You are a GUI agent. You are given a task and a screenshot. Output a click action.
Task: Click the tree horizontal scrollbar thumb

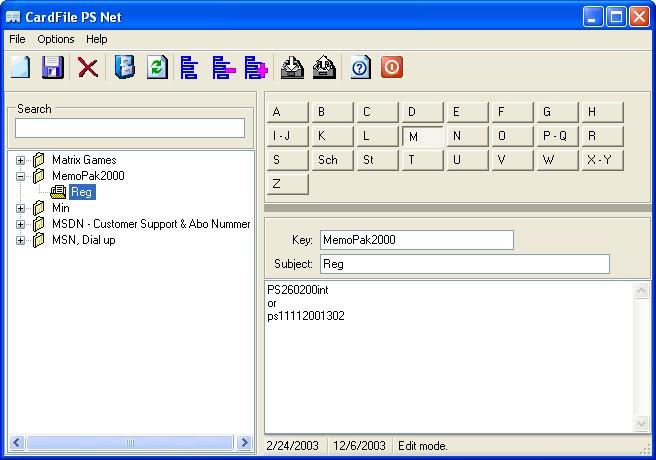tap(130, 442)
